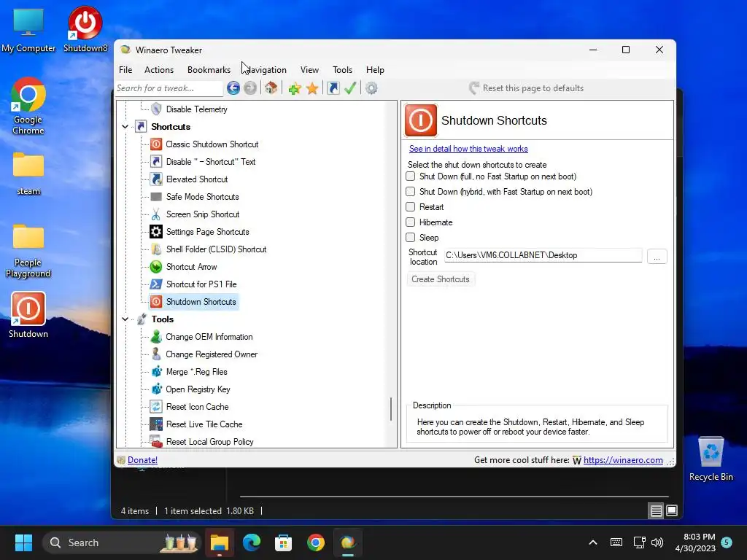
Task: Check the Sleep checkbox
Action: click(x=410, y=237)
